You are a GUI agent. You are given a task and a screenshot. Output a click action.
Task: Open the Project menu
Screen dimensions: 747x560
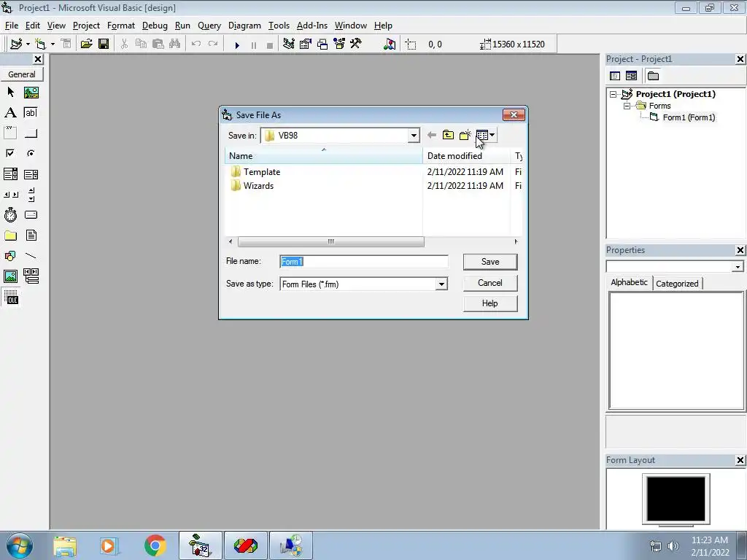click(x=86, y=26)
